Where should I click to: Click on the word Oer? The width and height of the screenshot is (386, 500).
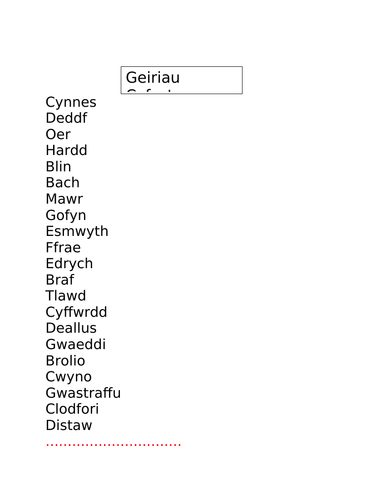click(x=58, y=134)
